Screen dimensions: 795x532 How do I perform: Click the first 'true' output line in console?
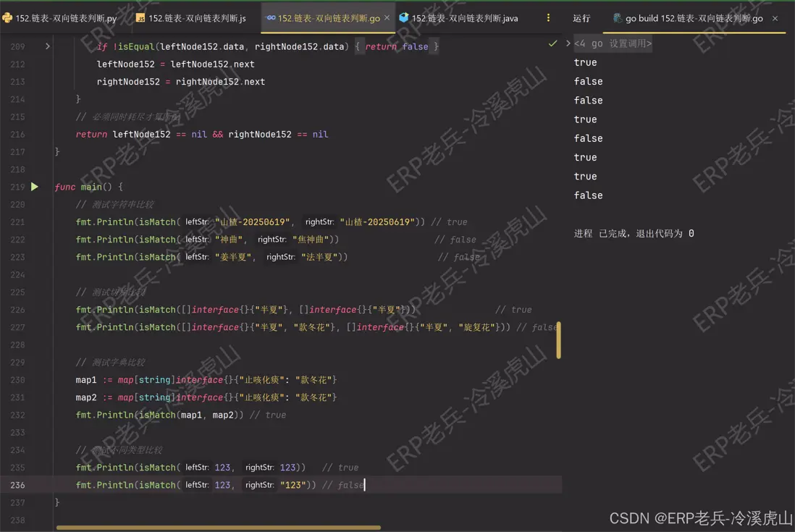tap(585, 62)
